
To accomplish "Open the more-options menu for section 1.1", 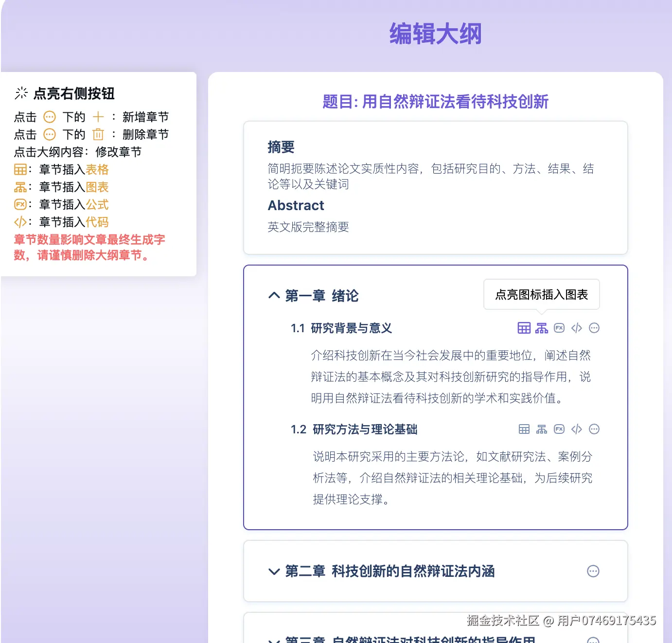I will click(x=594, y=328).
